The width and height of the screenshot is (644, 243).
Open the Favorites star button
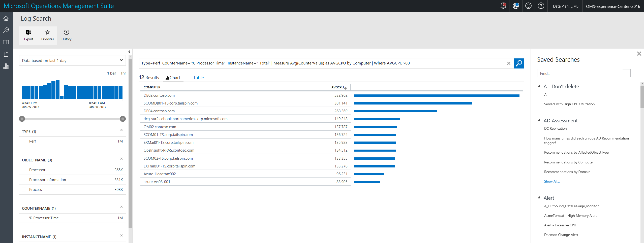click(x=47, y=36)
